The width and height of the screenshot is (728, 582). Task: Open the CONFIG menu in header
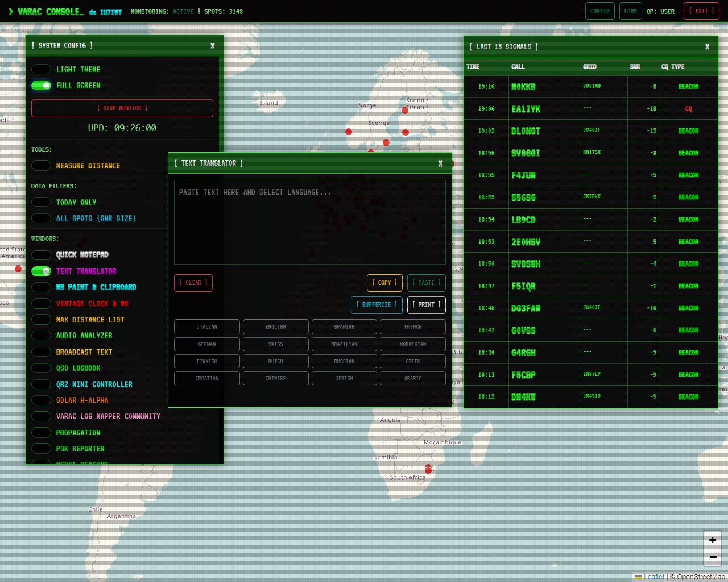[x=599, y=11]
